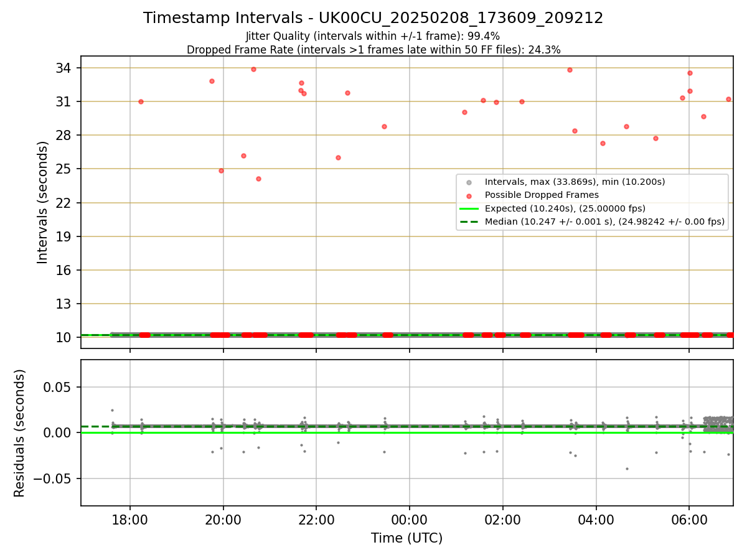Click the red marker icon in the legend
The width and height of the screenshot is (747, 560).
point(469,195)
